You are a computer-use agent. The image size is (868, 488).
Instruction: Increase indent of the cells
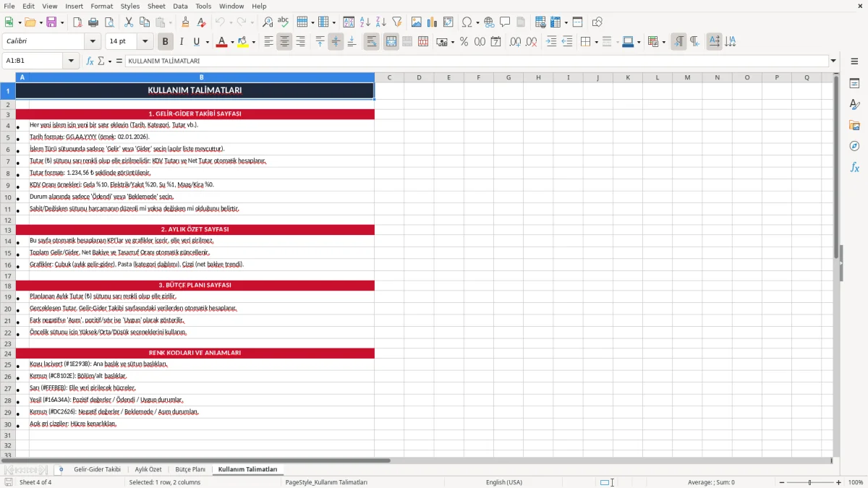point(551,42)
